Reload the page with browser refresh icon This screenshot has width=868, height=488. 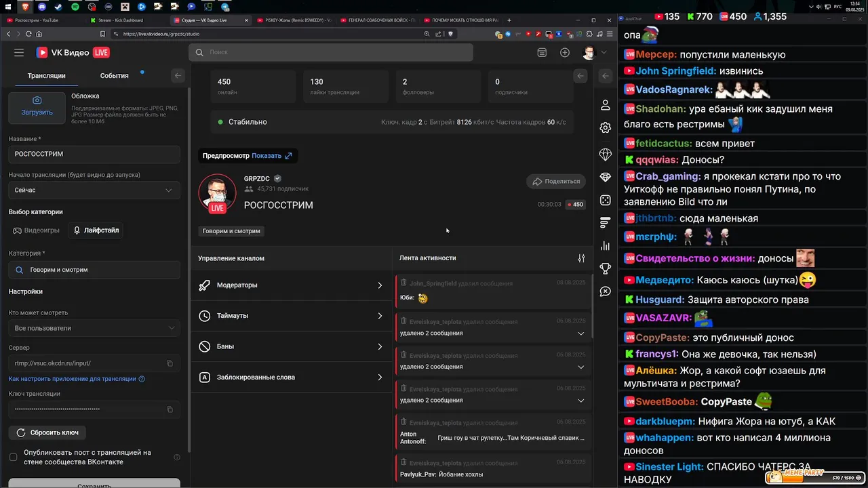click(27, 33)
